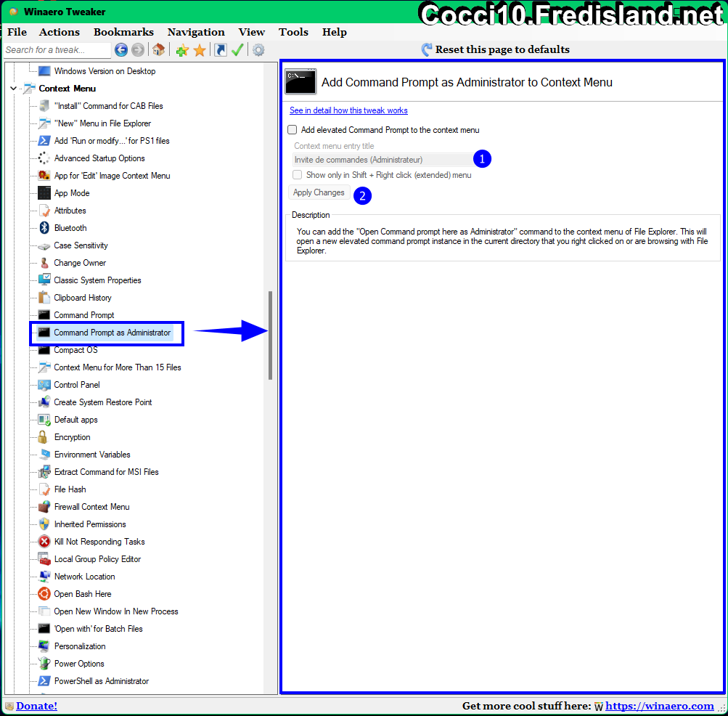The width and height of the screenshot is (728, 716).
Task: Open 'See in detail how this tweak works' link
Action: point(348,110)
